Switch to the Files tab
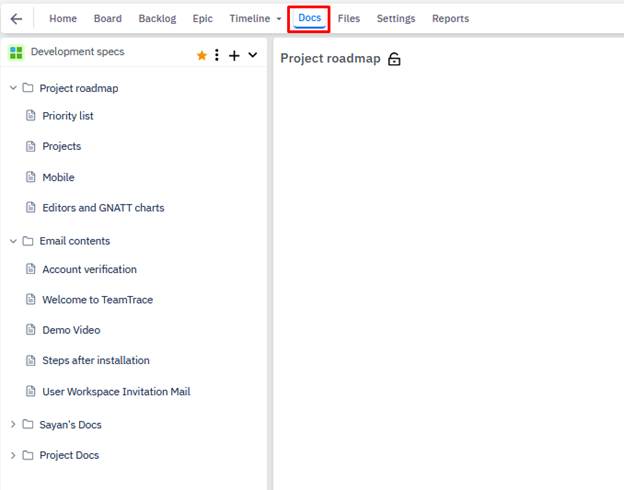The image size is (624, 490). coord(349,19)
